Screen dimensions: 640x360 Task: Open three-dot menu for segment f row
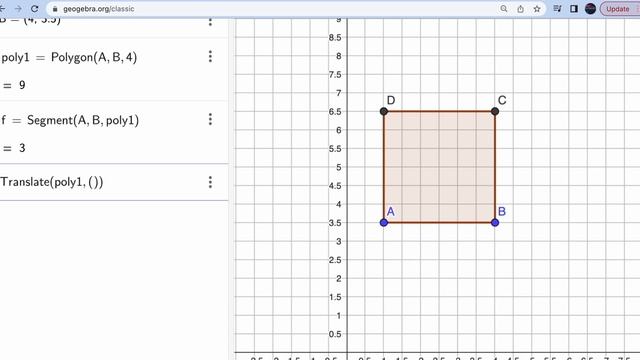(210, 119)
